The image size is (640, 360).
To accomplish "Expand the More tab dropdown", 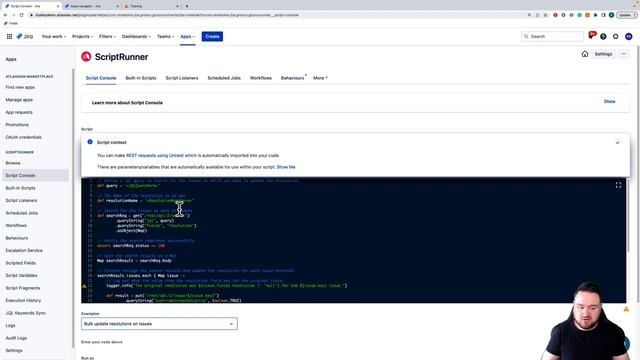I will [320, 78].
